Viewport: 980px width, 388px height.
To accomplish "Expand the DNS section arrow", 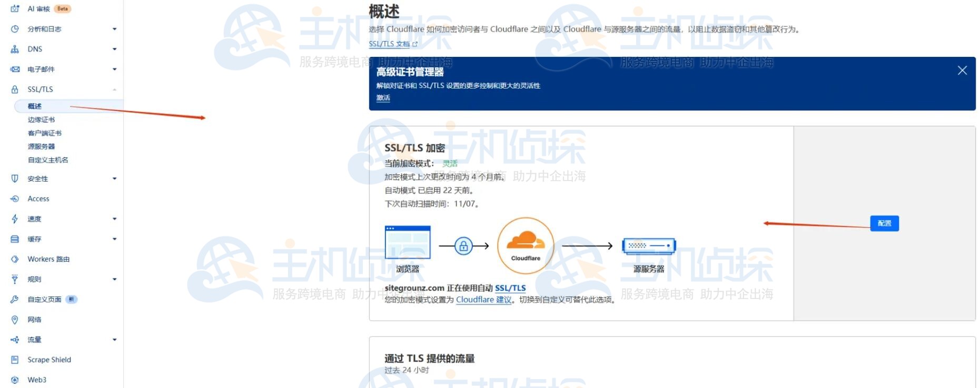I will [114, 49].
